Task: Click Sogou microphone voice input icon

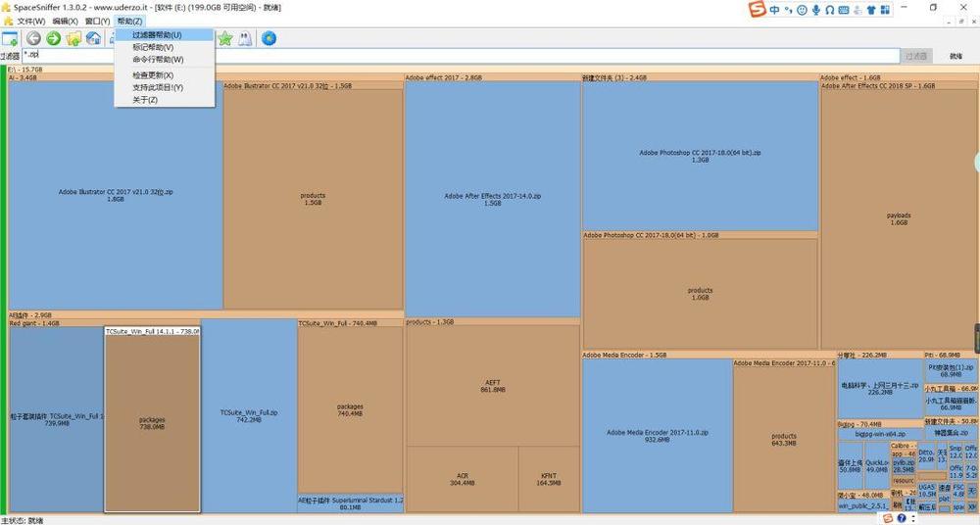Action: tap(815, 10)
